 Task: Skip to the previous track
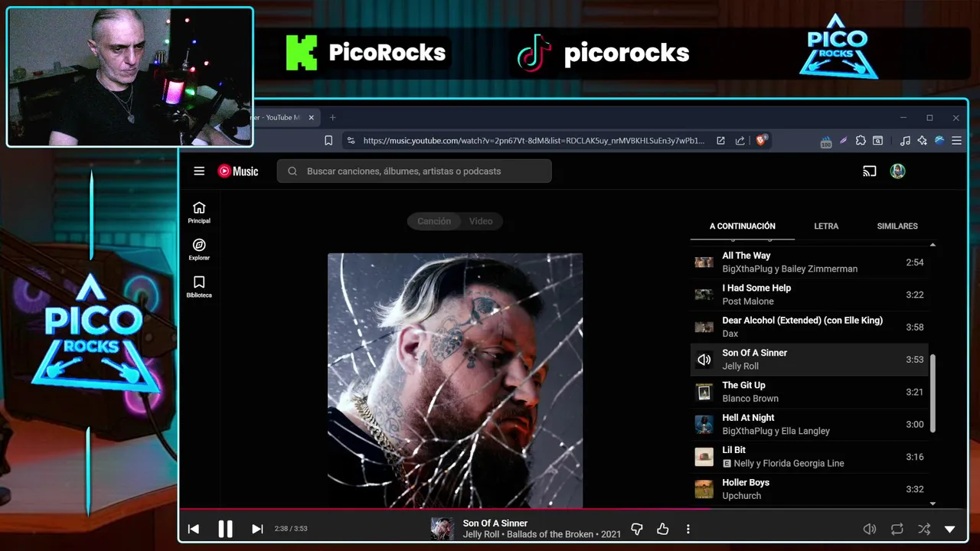pos(194,529)
